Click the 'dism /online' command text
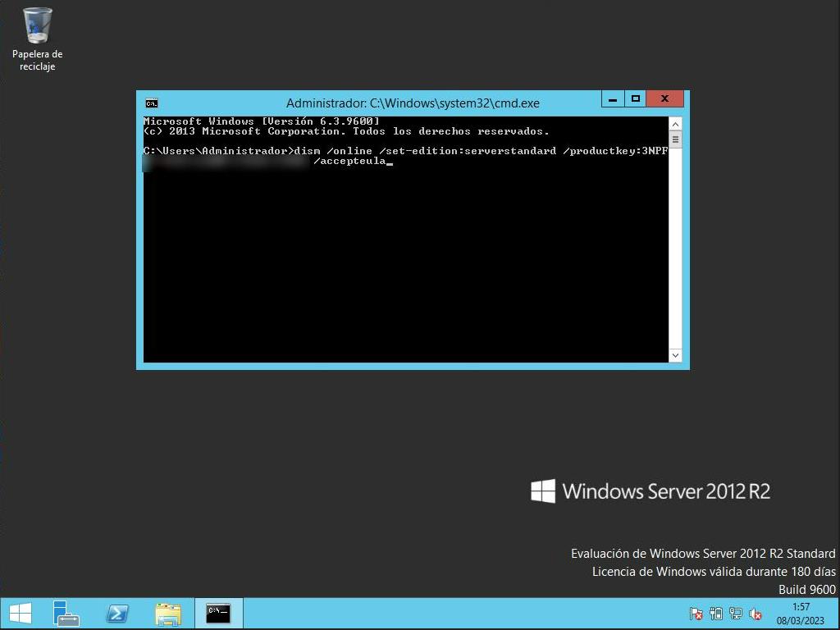 coord(333,151)
